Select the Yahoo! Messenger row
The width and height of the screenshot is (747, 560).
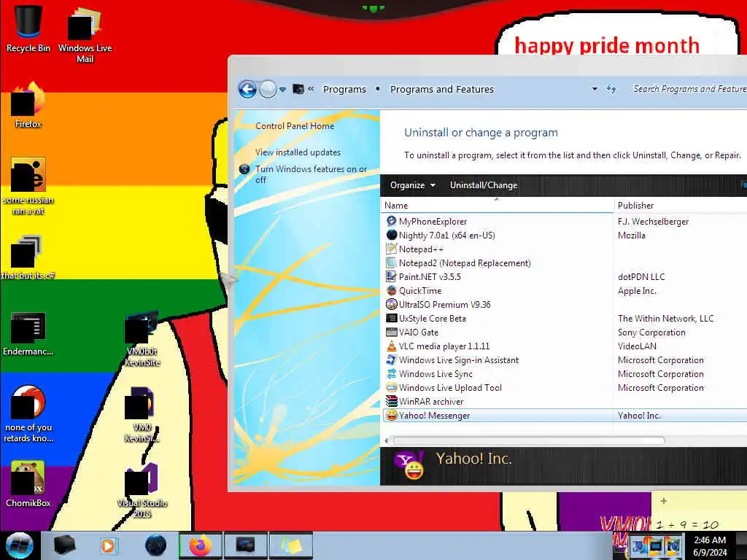[565, 415]
